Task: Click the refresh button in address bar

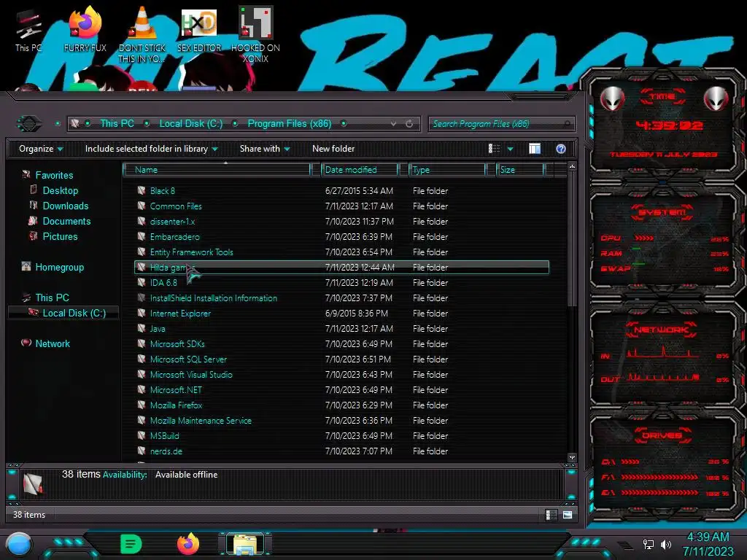Action: pos(409,124)
